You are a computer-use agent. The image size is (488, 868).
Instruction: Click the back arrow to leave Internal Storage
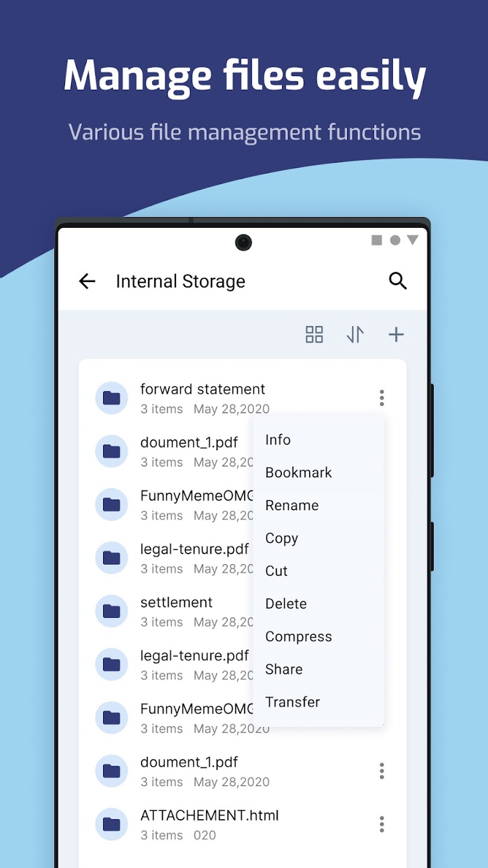pyautogui.click(x=87, y=281)
